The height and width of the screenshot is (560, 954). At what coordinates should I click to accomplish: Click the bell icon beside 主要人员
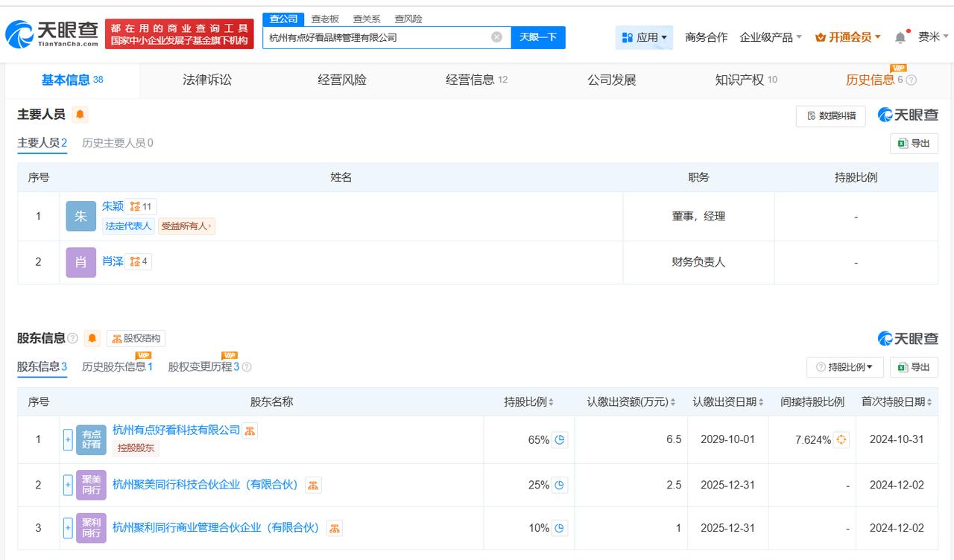[80, 115]
